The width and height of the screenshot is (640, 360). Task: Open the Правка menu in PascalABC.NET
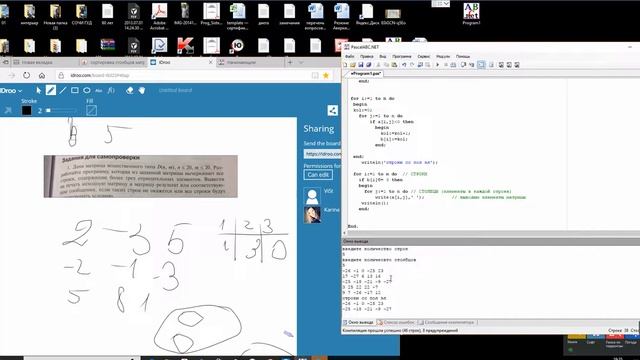367,56
